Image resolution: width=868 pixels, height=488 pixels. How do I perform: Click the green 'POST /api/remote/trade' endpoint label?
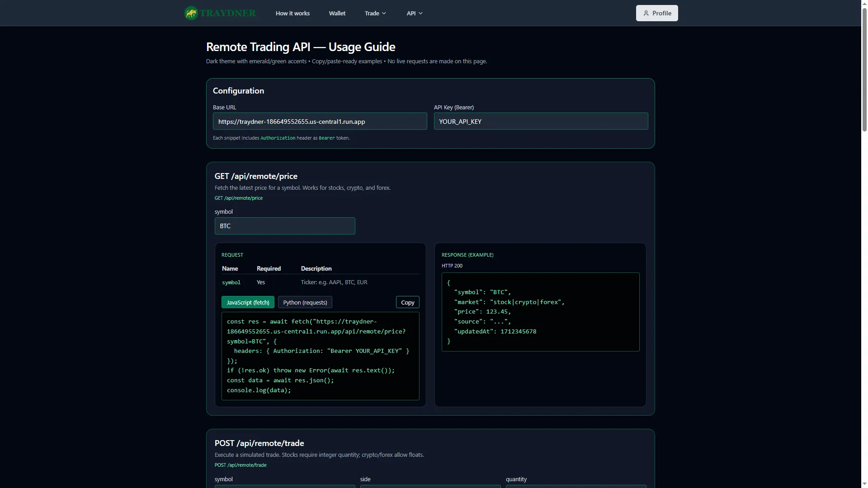point(241,465)
